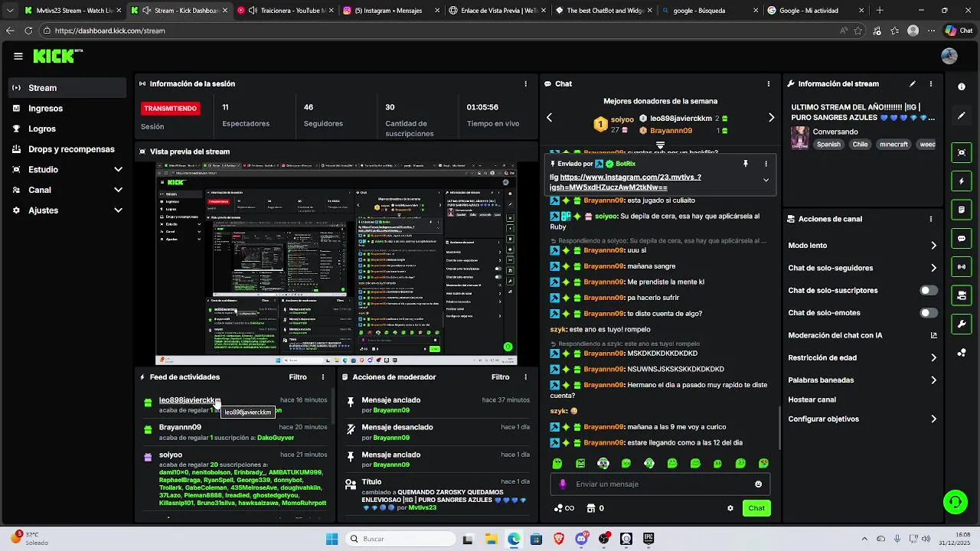Screen dimensions: 980x551
Task: Click the chat bubble icon in right sidebar
Action: pos(962,239)
